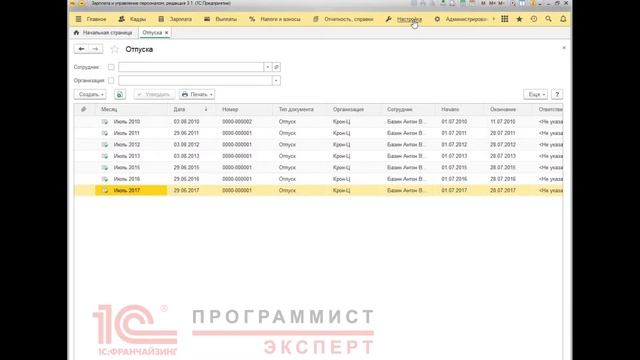Select the Июль 2011 row
The image size is (640, 360).
point(318,133)
